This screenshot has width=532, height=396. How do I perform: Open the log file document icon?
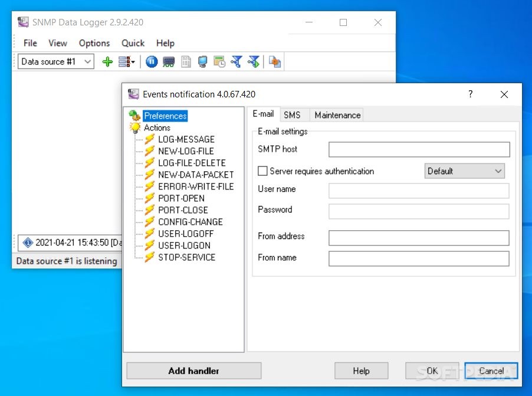click(x=186, y=62)
